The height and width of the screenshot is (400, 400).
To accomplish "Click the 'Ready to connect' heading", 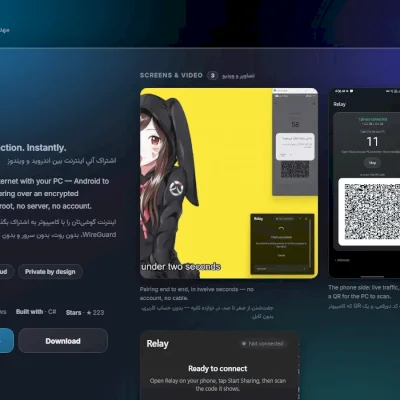I will [x=218, y=368].
